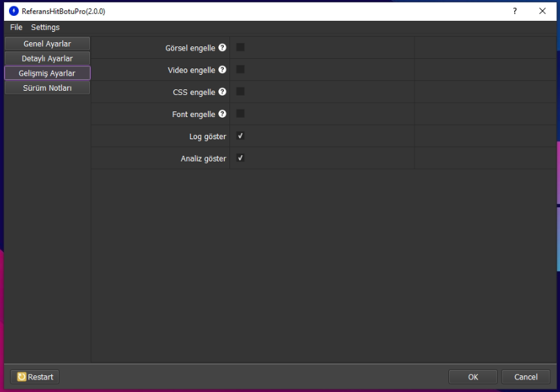Check the Font engelle option
Image resolution: width=560 pixels, height=392 pixels.
click(240, 114)
